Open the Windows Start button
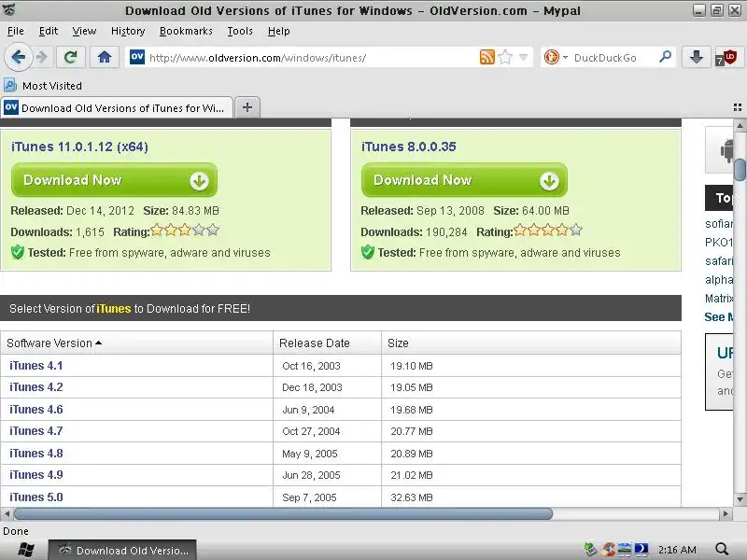747x560 pixels. coord(25,550)
